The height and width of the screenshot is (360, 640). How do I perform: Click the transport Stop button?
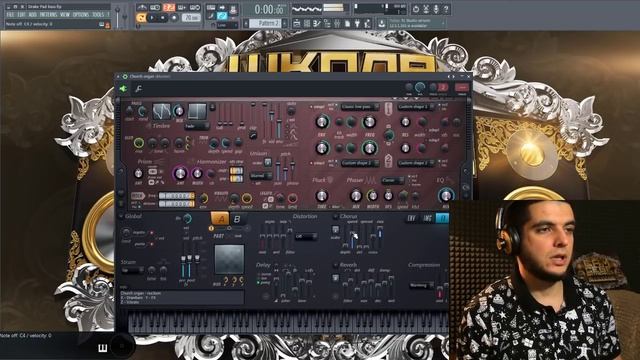(x=163, y=18)
